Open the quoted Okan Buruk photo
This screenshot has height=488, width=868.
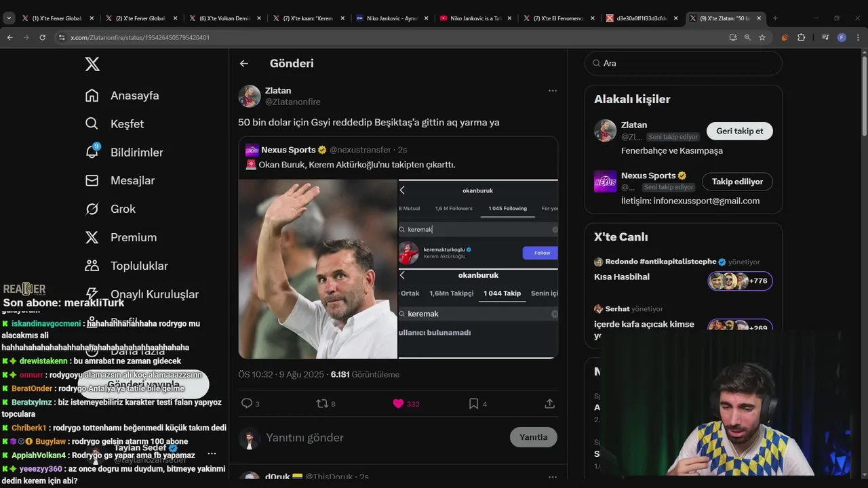pos(318,269)
